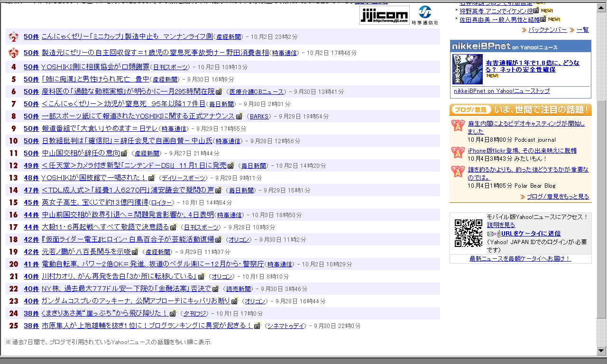Click the nikkeiBPnet article thumbnail image
The width and height of the screenshot is (607, 364).
468,69
